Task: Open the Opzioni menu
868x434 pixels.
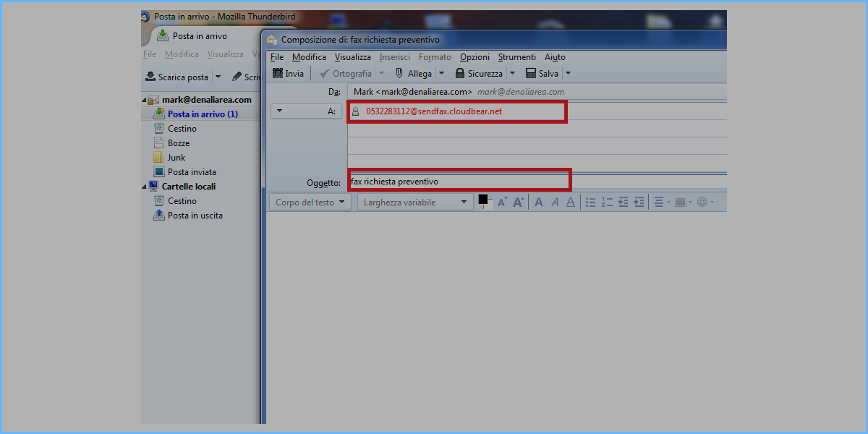Action: tap(475, 57)
